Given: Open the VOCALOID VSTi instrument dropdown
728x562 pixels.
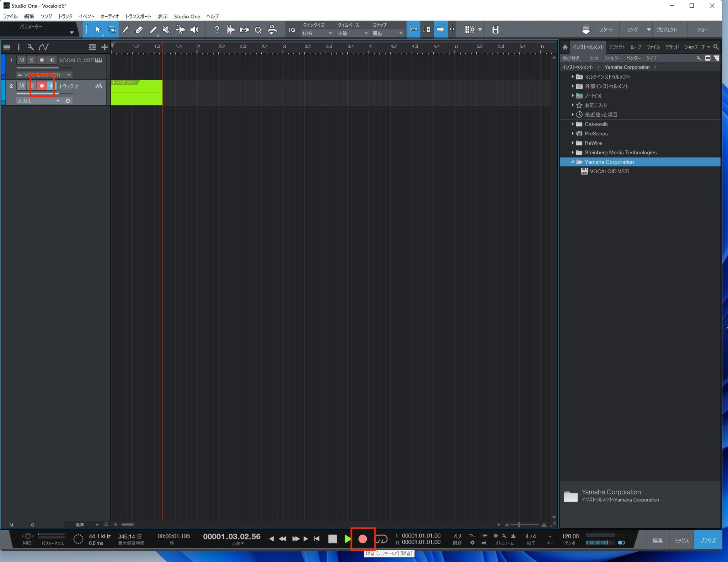Looking at the screenshot, I should 68,75.
